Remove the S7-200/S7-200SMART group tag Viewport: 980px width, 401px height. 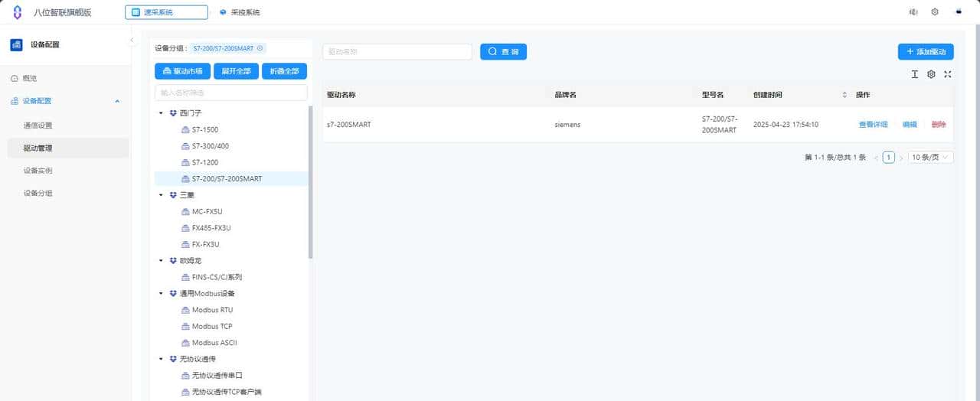[x=260, y=48]
